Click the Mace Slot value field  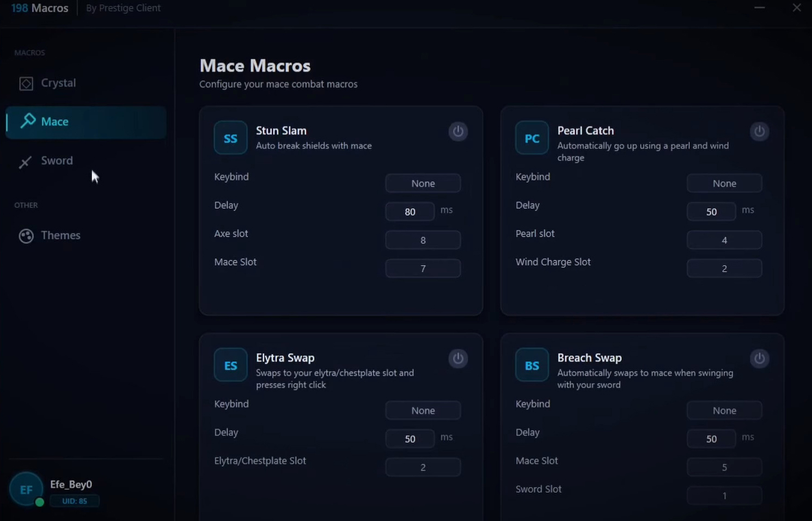pyautogui.click(x=423, y=268)
